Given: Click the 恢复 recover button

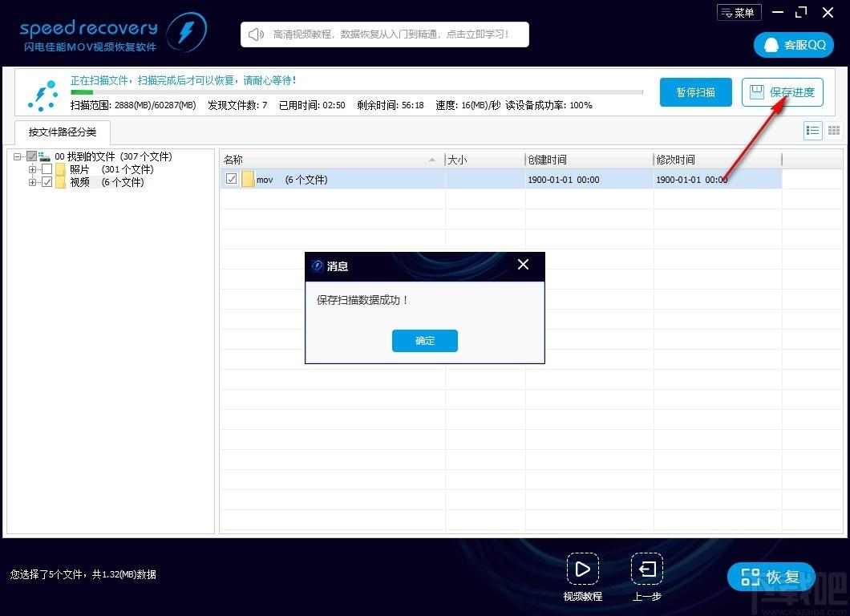Looking at the screenshot, I should [x=771, y=577].
